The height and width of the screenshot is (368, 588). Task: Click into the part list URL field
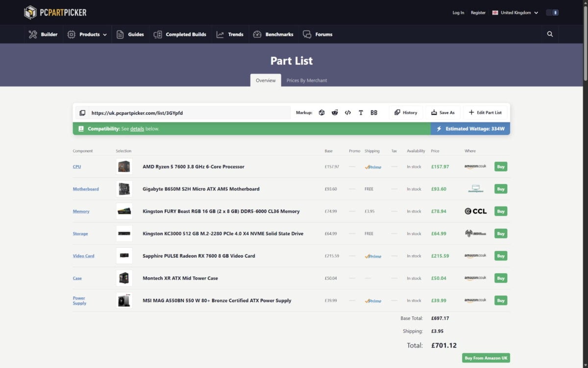(x=189, y=113)
